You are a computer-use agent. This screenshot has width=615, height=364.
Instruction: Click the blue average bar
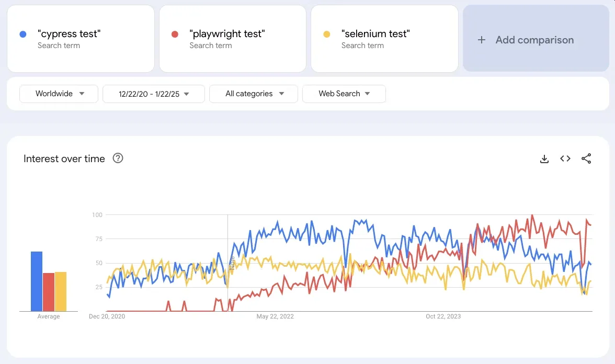37,281
